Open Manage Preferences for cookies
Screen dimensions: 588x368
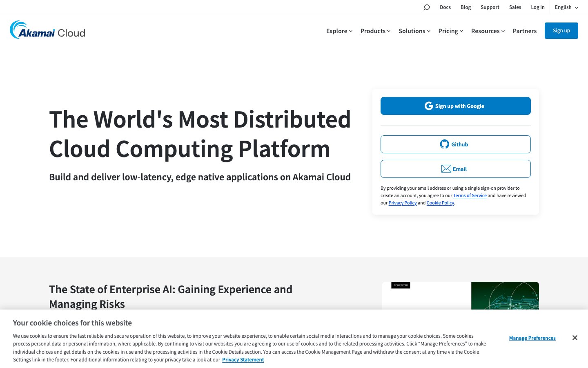point(532,338)
